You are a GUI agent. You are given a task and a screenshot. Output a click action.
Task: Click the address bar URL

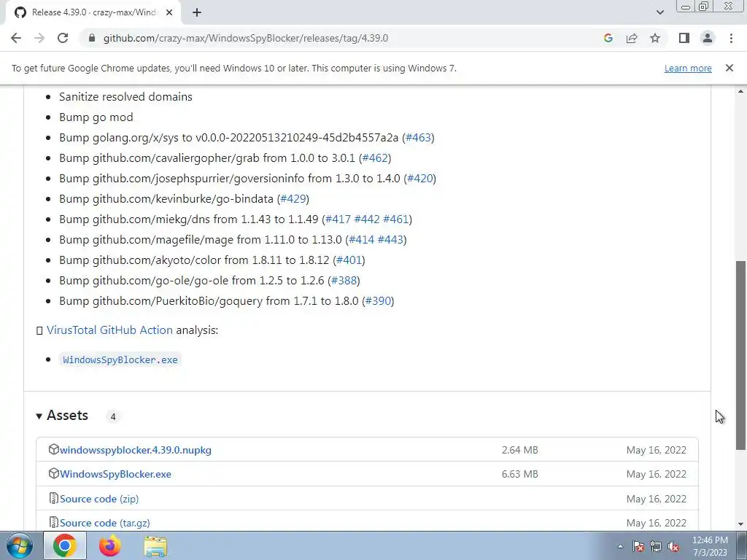click(246, 38)
